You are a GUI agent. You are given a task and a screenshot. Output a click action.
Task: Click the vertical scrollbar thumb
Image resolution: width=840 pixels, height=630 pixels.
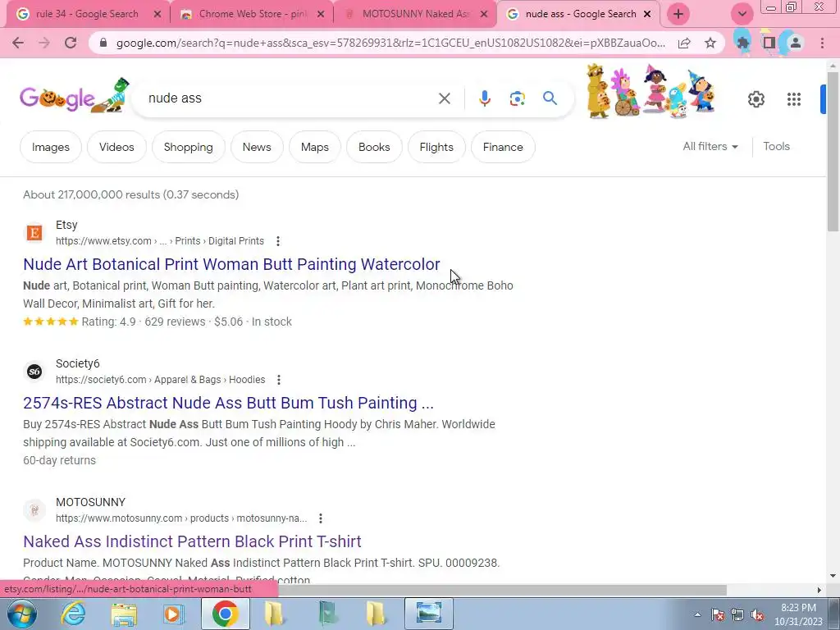(x=833, y=151)
